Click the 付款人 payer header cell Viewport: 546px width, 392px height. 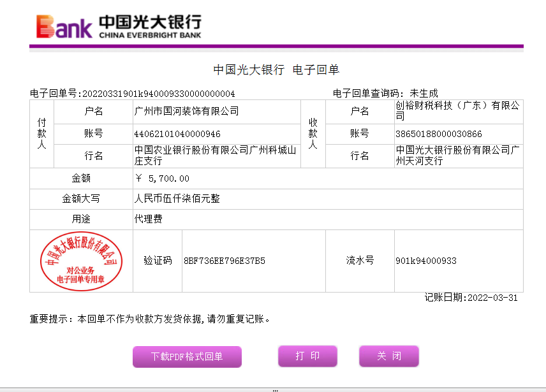(x=42, y=134)
